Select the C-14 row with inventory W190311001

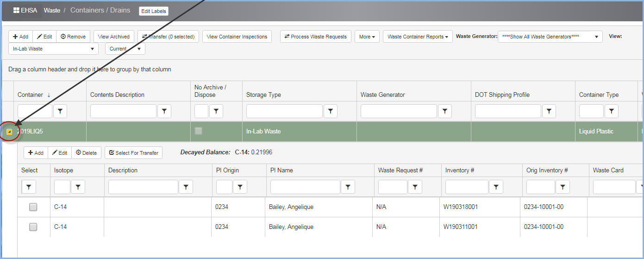click(33, 227)
